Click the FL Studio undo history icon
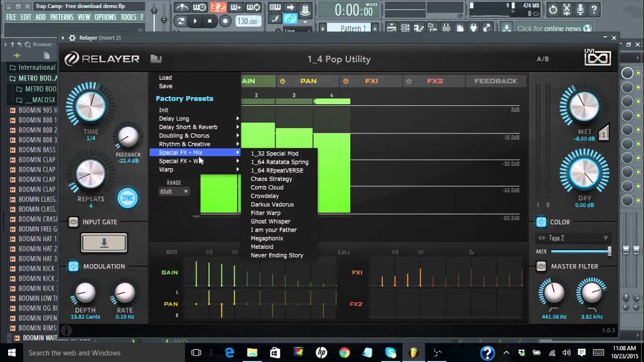644x362 pixels. pos(553,9)
